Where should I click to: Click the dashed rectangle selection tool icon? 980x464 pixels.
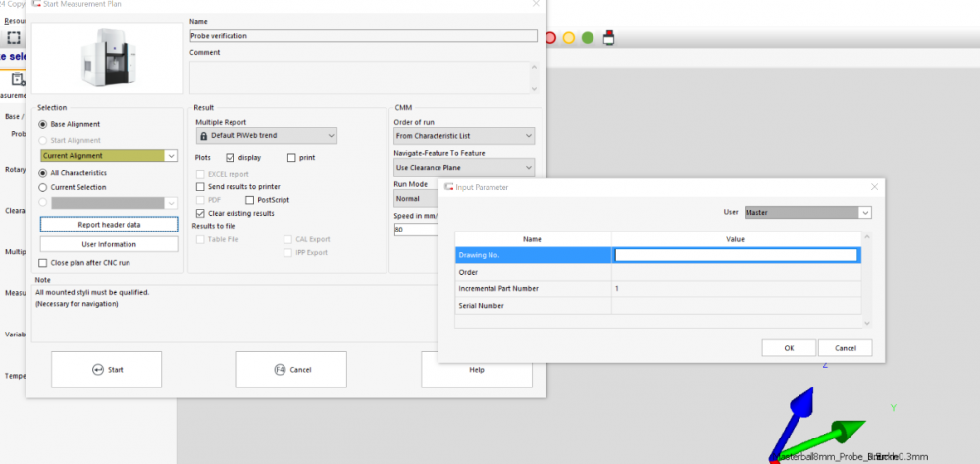(x=14, y=38)
